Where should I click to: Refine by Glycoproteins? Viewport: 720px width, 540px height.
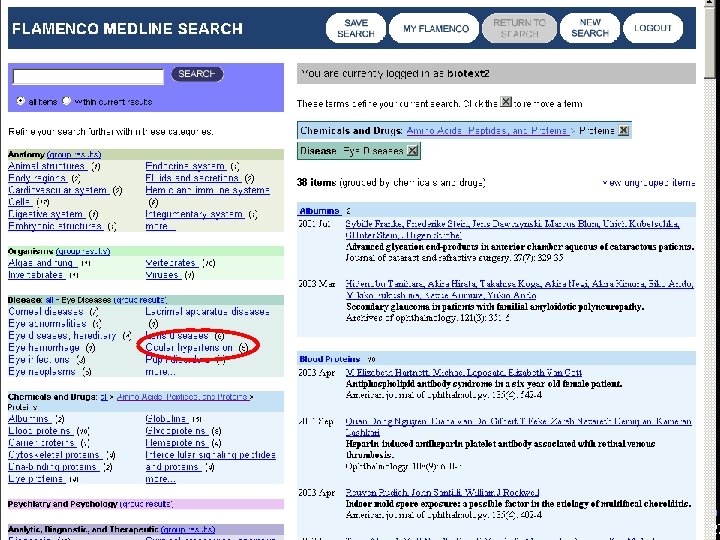(x=178, y=430)
